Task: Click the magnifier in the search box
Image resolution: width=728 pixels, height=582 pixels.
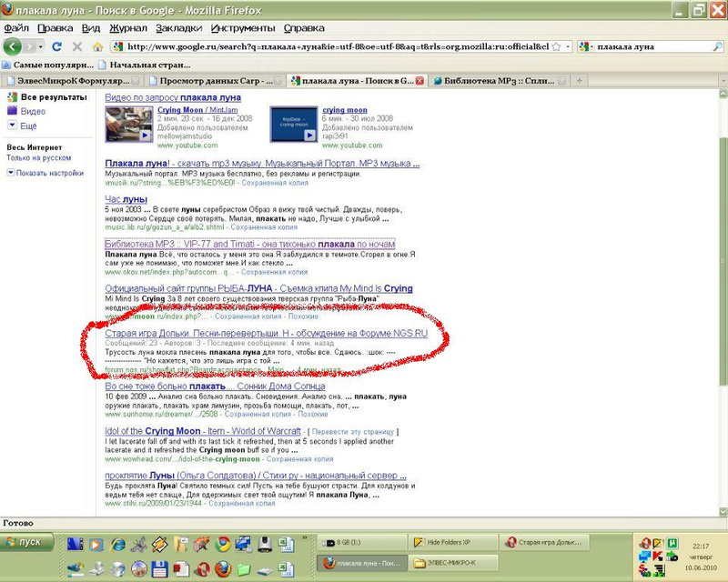Action: click(x=717, y=46)
